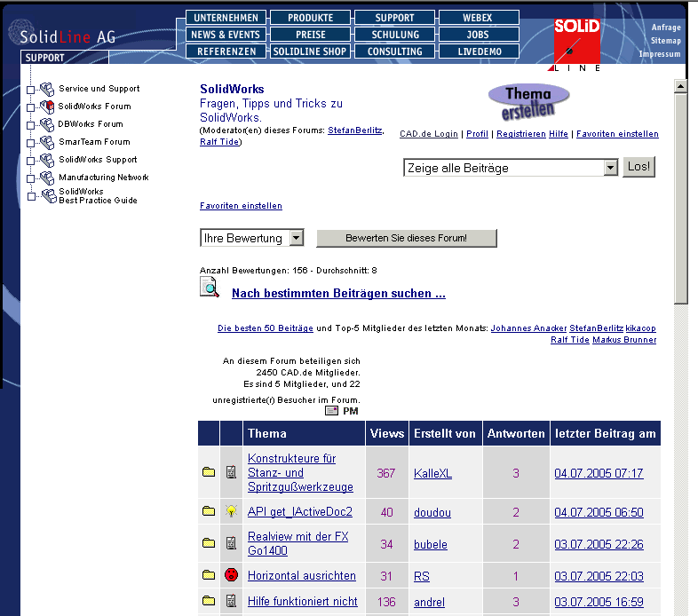Click the document icon in Realview row
698x616 pixels.
231,543
